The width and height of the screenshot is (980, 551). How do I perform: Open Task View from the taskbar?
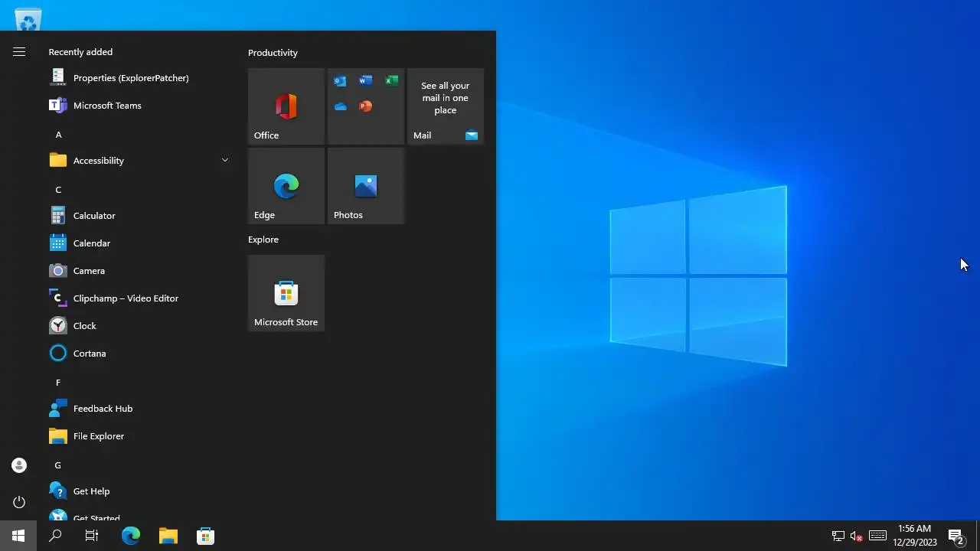[92, 536]
